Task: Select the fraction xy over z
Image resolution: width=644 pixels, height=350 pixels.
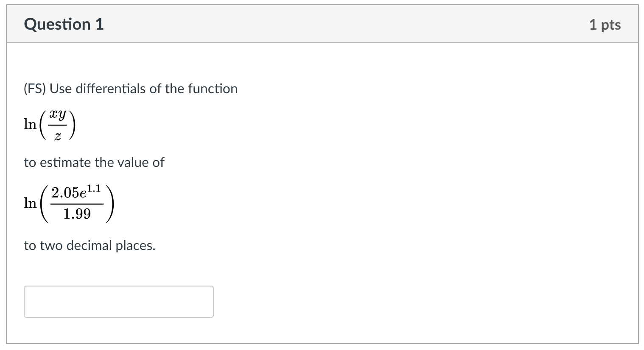Action: tap(56, 124)
